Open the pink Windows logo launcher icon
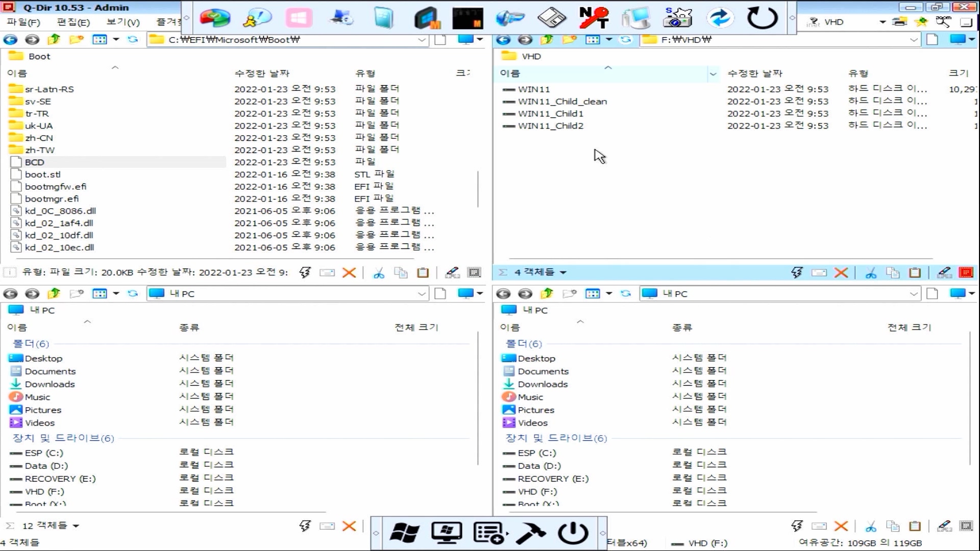Viewport: 980px width, 551px height. click(299, 18)
